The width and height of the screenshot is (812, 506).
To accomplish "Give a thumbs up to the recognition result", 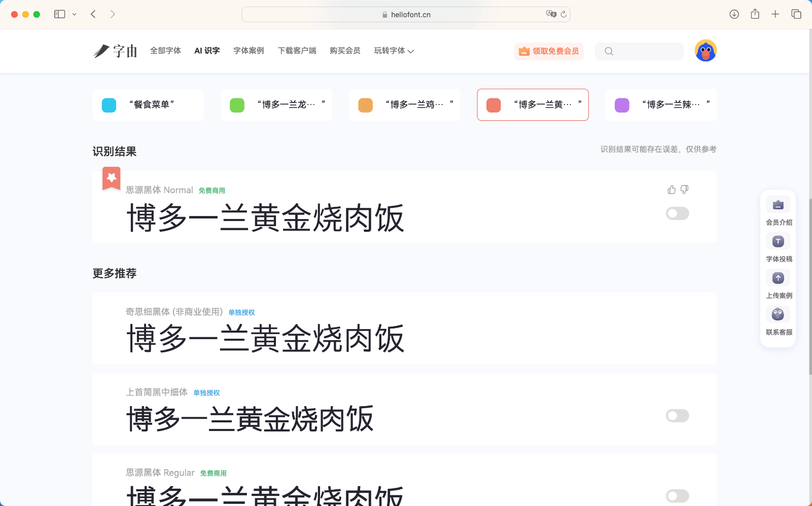I will point(671,189).
